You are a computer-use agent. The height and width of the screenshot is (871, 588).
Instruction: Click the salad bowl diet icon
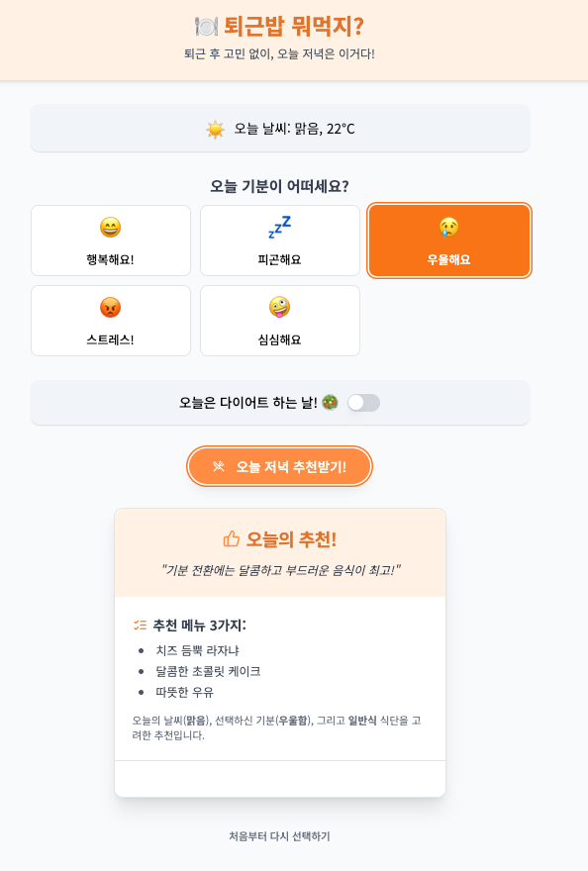tap(330, 402)
